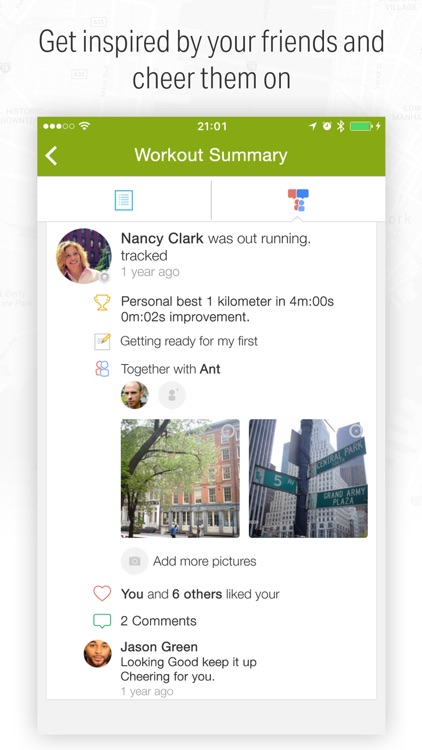Viewport: 422px width, 750px height.
Task: Tap Add more pictures label
Action: [x=205, y=561]
